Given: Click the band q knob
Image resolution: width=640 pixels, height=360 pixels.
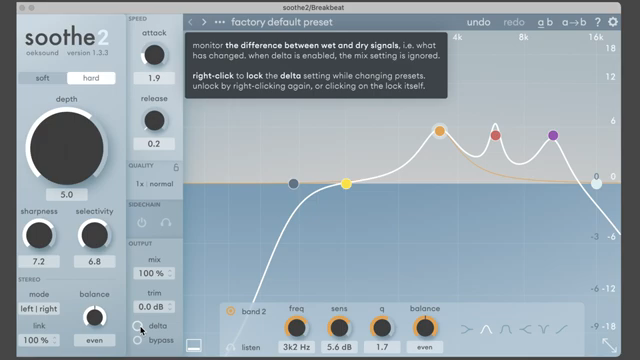Looking at the screenshot, I should (382, 328).
